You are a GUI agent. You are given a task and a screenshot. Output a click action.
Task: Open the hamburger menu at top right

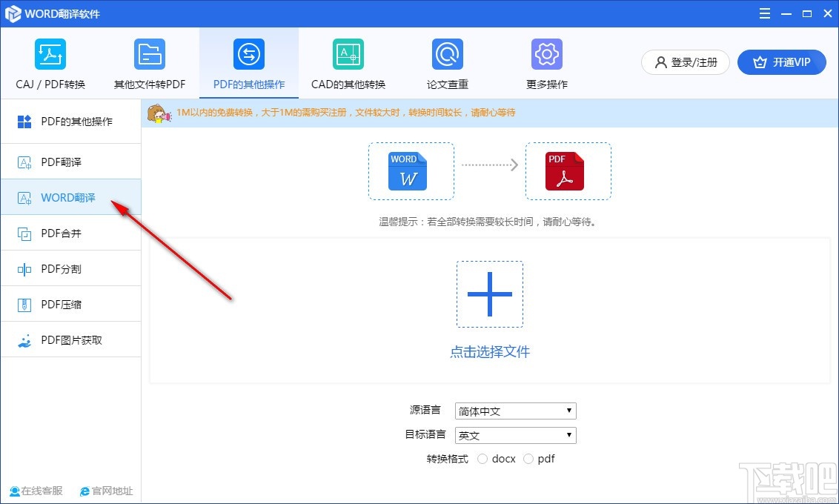pos(764,13)
